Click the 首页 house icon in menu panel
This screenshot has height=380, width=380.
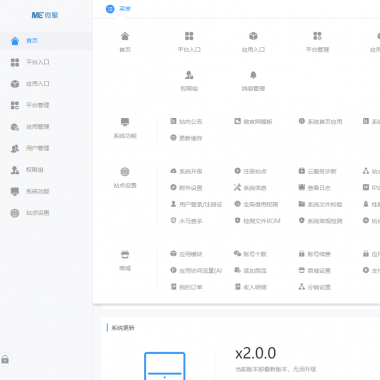pos(125,36)
